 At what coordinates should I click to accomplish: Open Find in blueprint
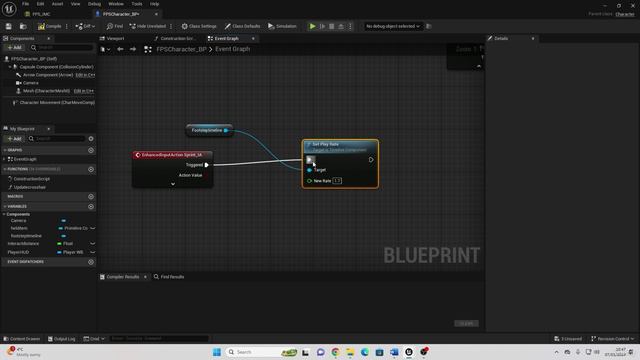(x=115, y=26)
